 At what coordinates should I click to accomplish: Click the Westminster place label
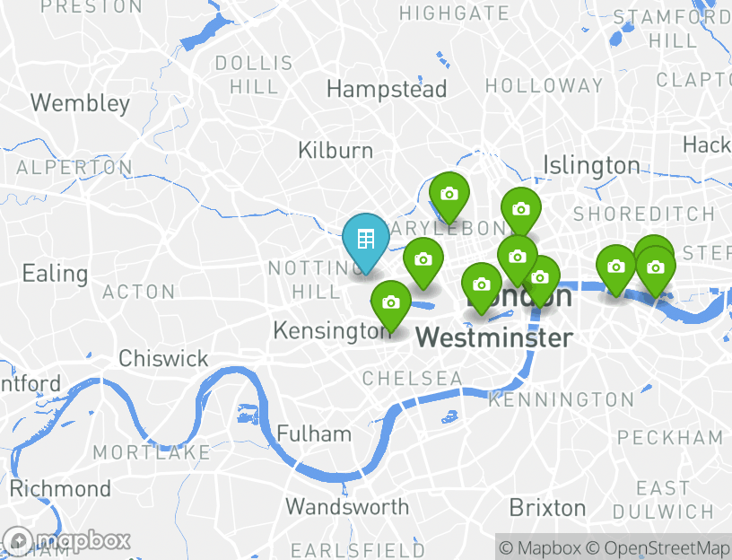[x=494, y=337]
